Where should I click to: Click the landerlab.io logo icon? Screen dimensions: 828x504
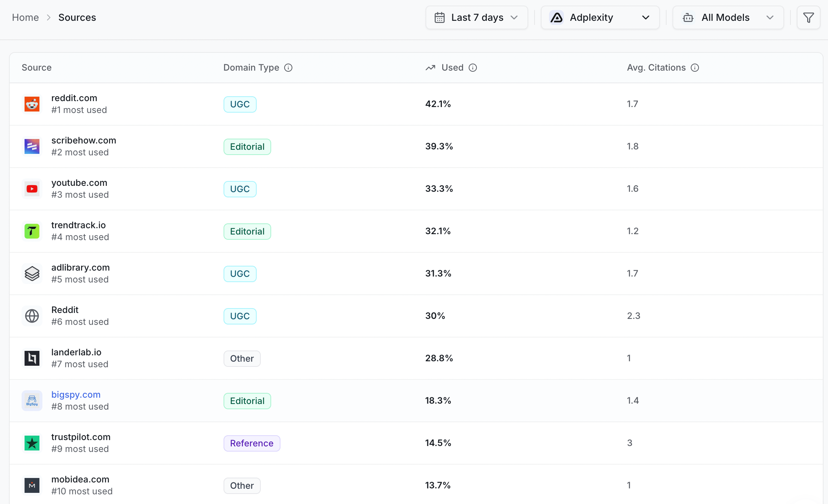click(32, 358)
